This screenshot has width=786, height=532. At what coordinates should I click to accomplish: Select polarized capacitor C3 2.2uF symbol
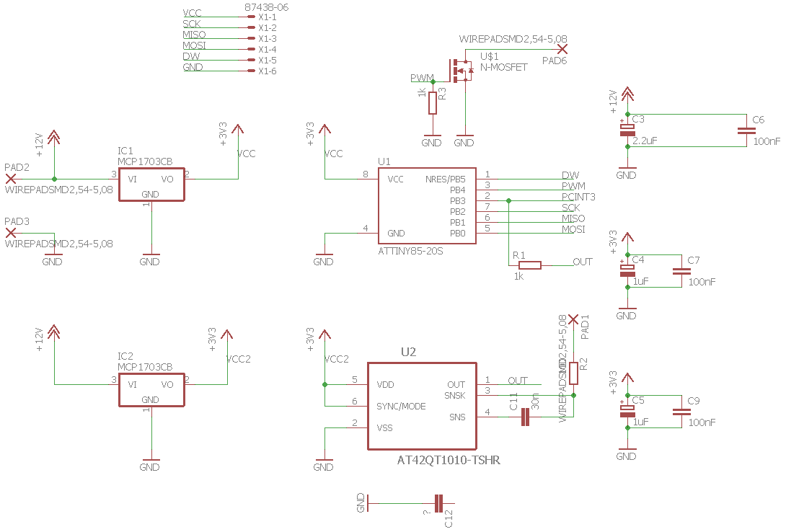pos(627,129)
